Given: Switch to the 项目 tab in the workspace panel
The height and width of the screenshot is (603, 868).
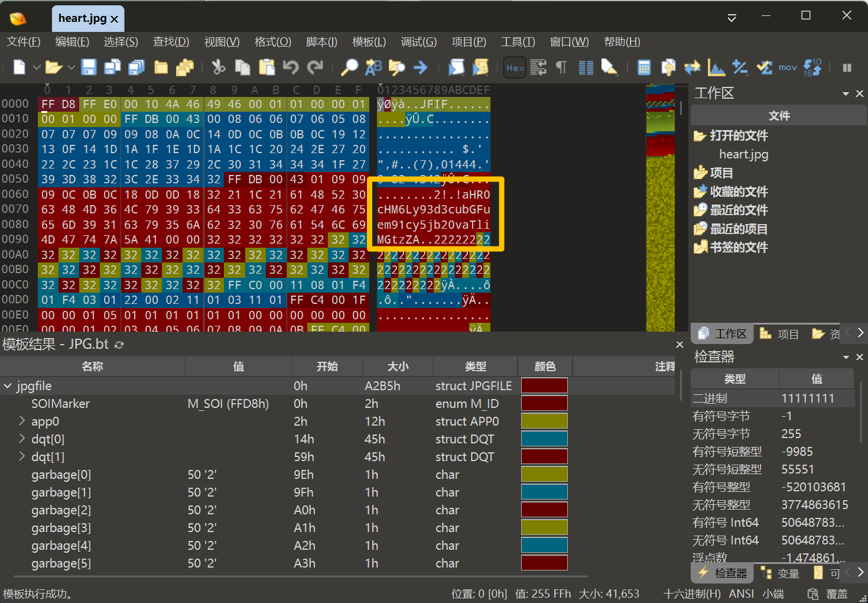Looking at the screenshot, I should (780, 334).
